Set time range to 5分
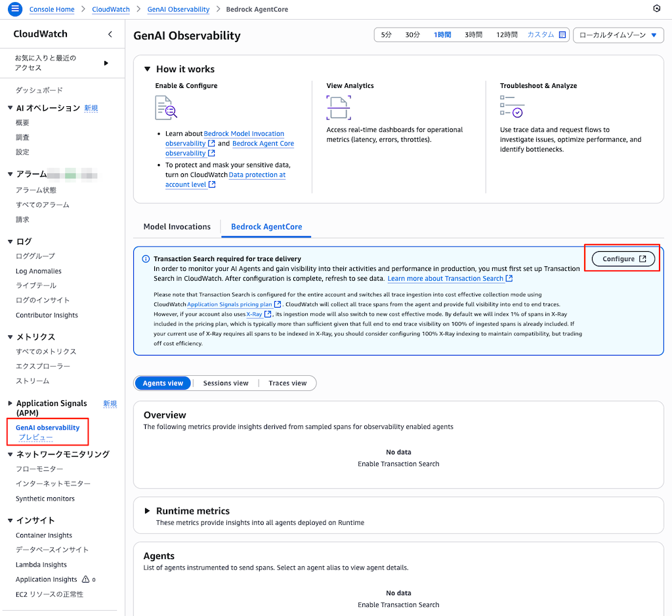This screenshot has width=672, height=616. point(386,35)
